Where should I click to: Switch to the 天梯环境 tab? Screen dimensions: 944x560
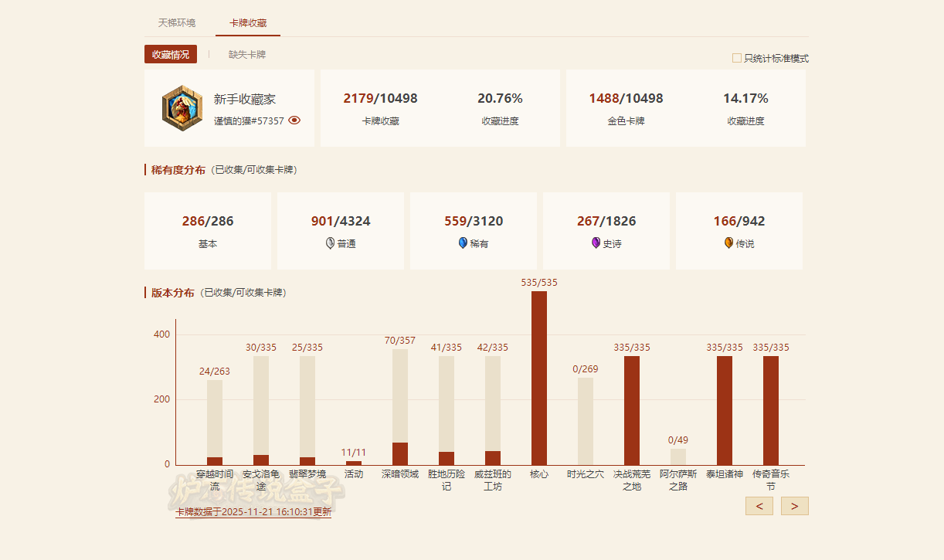pyautogui.click(x=177, y=23)
